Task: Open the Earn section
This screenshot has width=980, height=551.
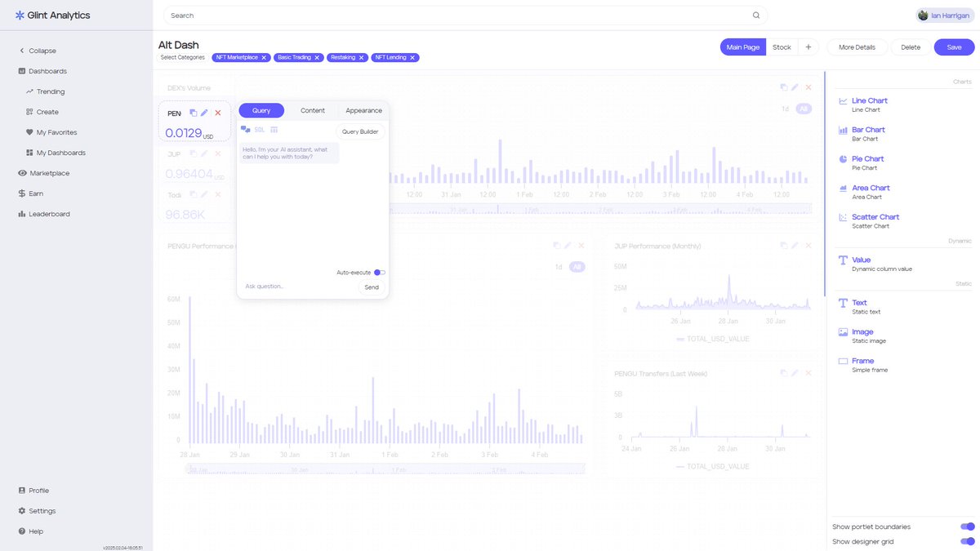Action: (x=31, y=193)
